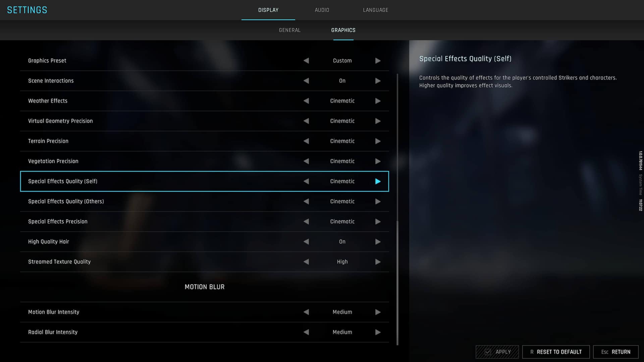Viewport: 644px width, 362px height.
Task: Tick the Apply checkbox button
Action: [x=497, y=352]
